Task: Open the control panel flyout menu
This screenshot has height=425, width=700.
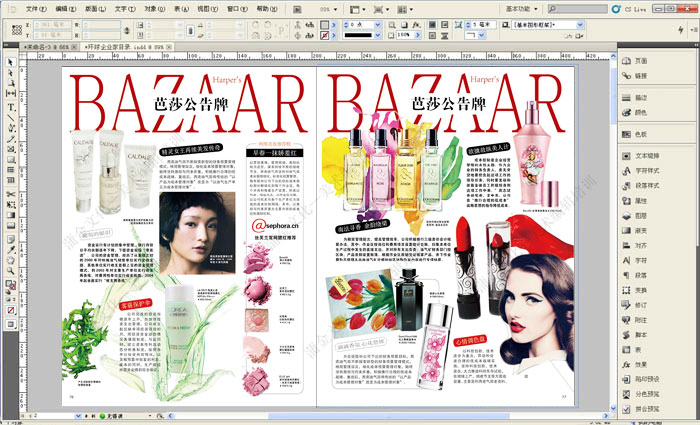Action: tap(695, 29)
